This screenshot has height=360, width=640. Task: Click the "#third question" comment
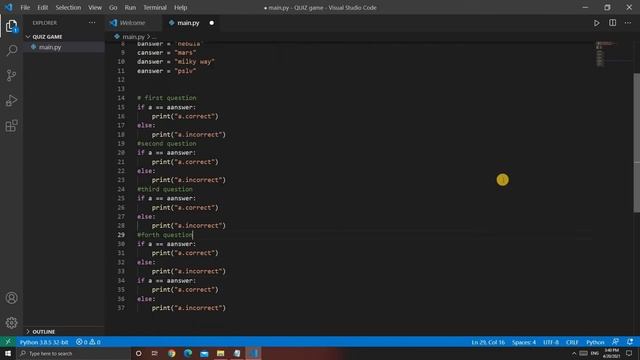[x=165, y=189]
